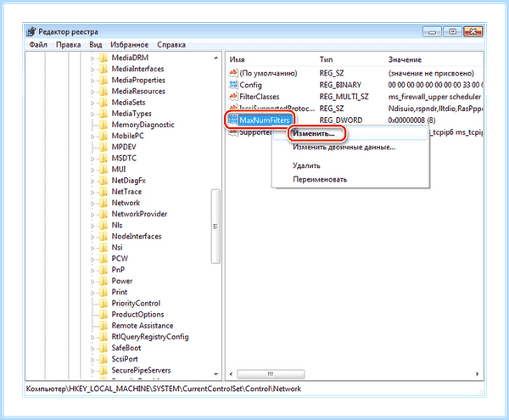The width and height of the screenshot is (509, 420).
Task: Click the default value string icon
Action: [x=233, y=73]
